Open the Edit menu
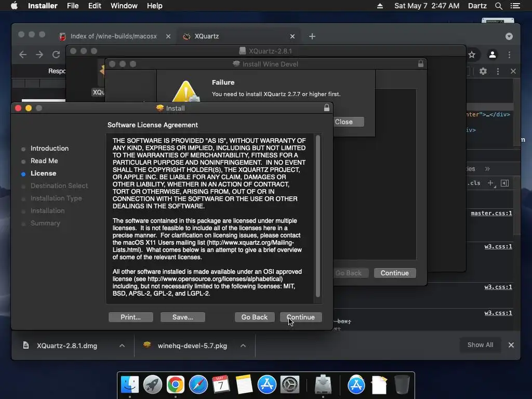The image size is (532, 399). click(95, 6)
